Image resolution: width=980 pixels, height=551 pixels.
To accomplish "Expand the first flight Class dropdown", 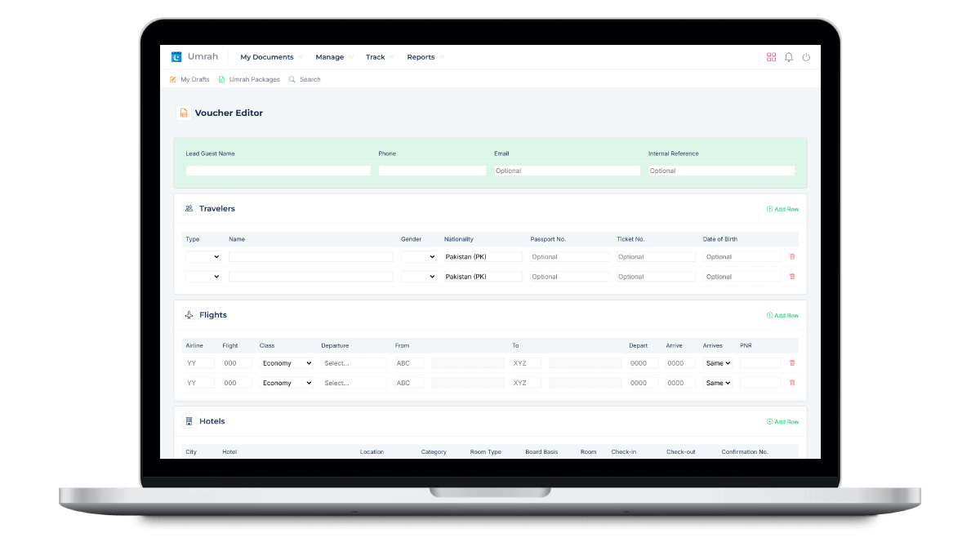I will pos(287,363).
